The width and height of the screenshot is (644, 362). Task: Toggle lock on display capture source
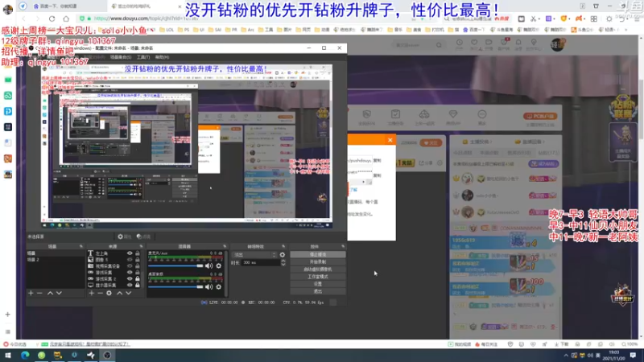[138, 285]
